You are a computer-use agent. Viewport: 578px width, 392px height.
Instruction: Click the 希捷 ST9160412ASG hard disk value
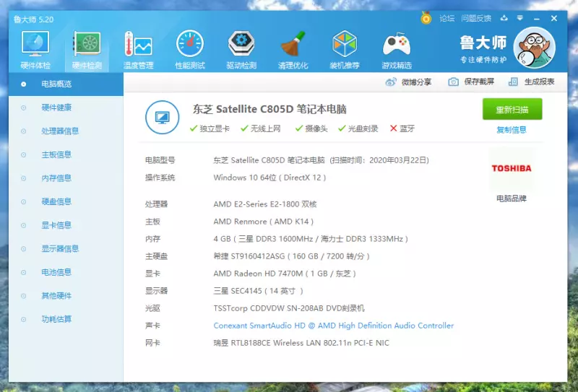click(x=292, y=256)
